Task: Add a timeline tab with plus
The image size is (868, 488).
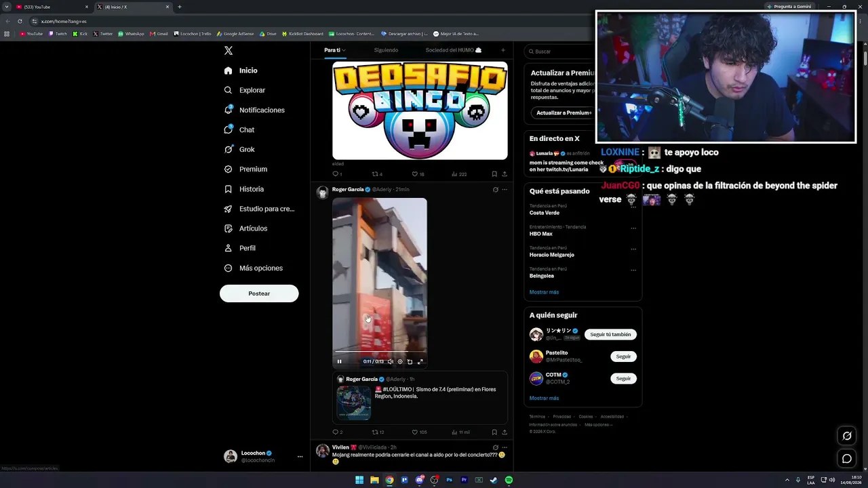Action: pyautogui.click(x=502, y=50)
